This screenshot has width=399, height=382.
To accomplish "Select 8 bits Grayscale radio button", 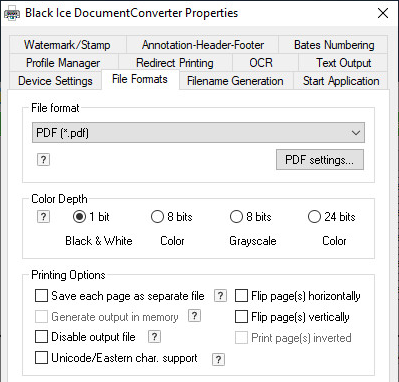I will [236, 217].
